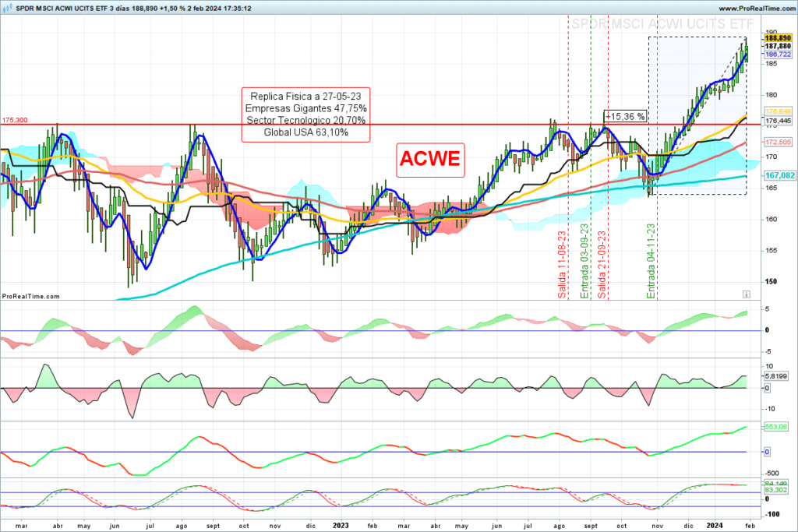Select the yellow 176,848 moving average label
This screenshot has width=798, height=532.
pyautogui.click(x=778, y=111)
